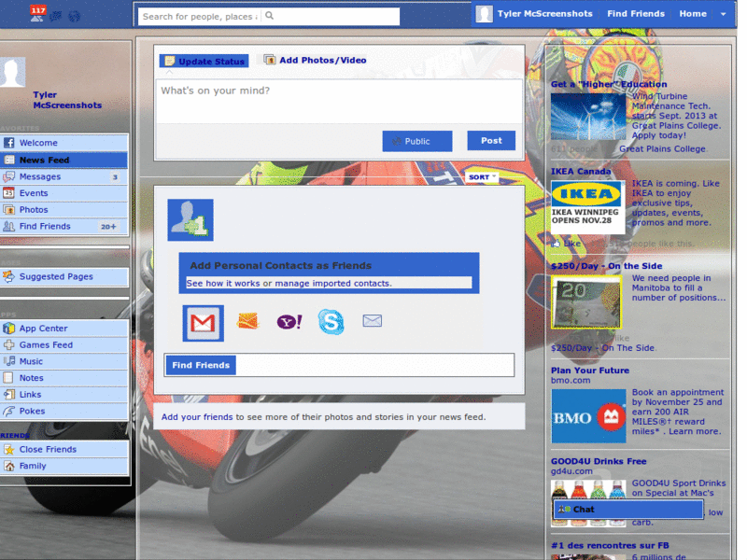The image size is (747, 560).
Task: Open the account dropdown arrow in top bar
Action: coord(723,14)
